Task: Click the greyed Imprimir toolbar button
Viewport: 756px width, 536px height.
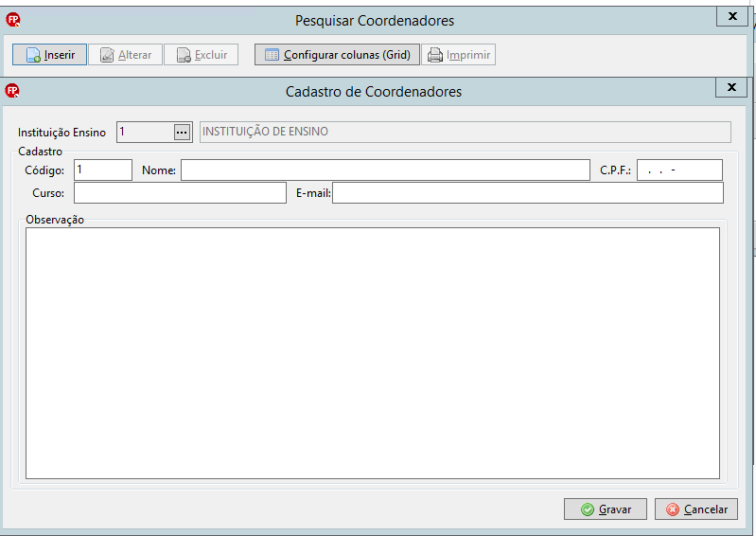Action: 459,55
